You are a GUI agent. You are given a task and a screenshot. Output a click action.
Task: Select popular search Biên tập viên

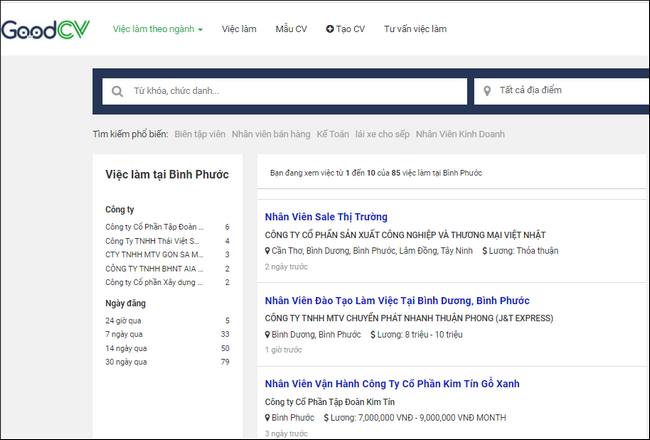point(199,133)
